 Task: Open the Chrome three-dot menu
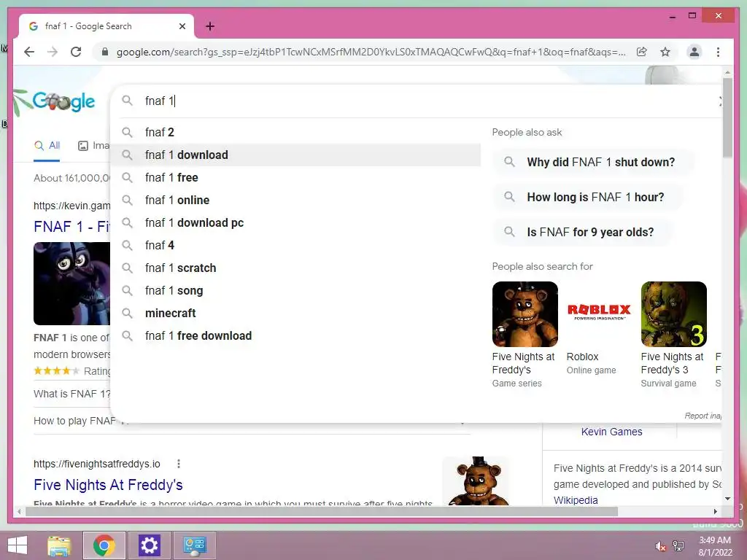click(718, 52)
